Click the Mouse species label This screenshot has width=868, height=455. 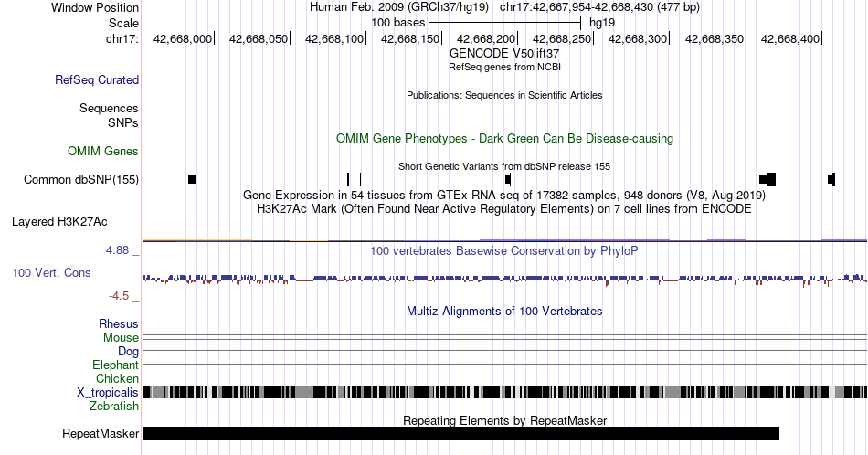pyautogui.click(x=121, y=338)
